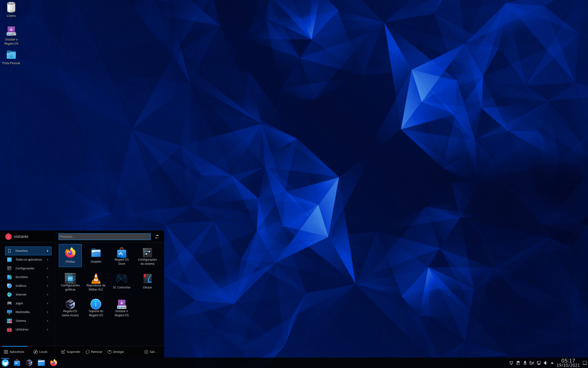
Task: Open Dolphin file manager in favorites
Action: [96, 255]
